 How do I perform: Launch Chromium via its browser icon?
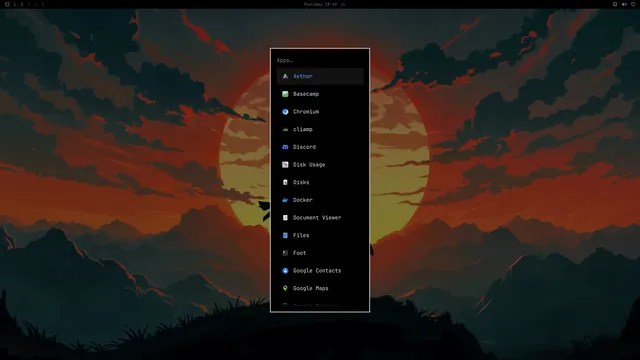(x=285, y=111)
